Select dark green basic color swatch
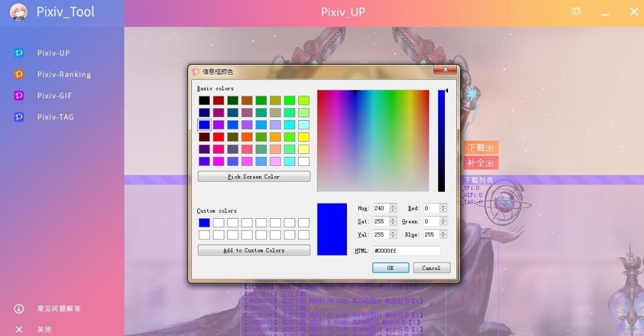Image resolution: width=644 pixels, height=336 pixels. pyautogui.click(x=233, y=100)
